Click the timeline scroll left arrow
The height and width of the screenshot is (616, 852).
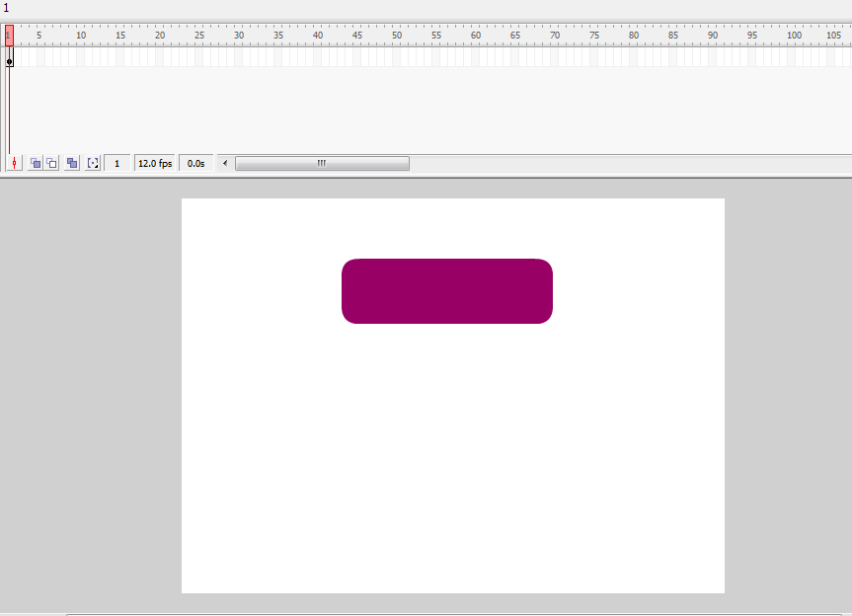point(225,163)
